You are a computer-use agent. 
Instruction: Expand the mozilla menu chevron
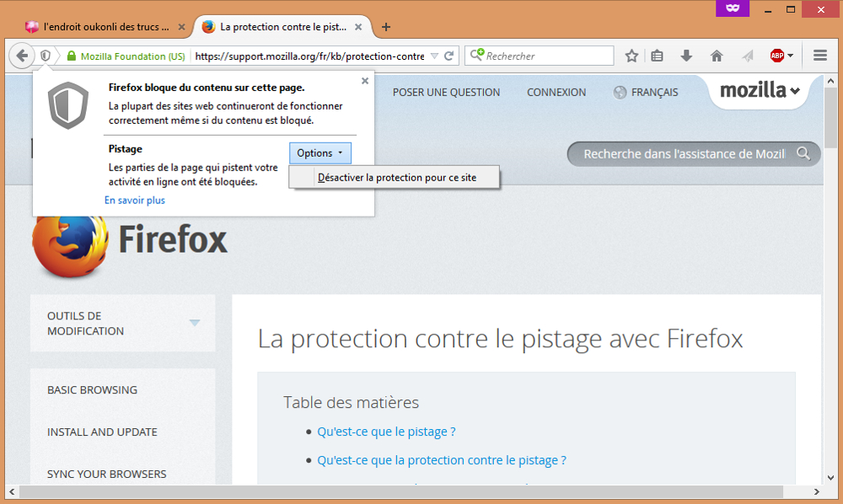coord(793,93)
